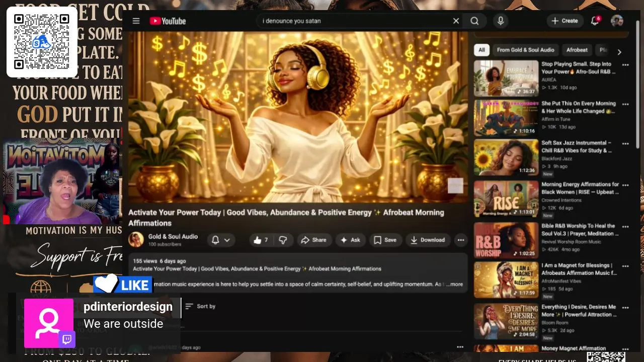Download the video
Screen dimensions: 644x362
point(428,240)
